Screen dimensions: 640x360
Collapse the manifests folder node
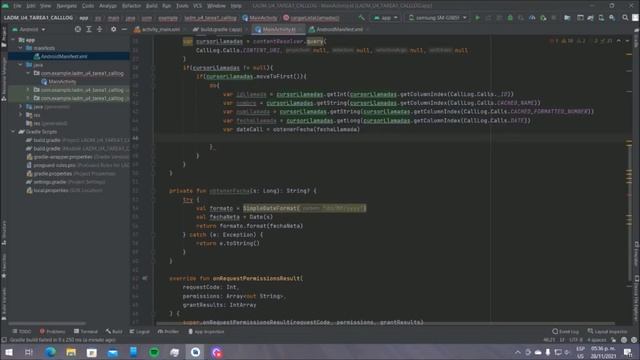20,48
